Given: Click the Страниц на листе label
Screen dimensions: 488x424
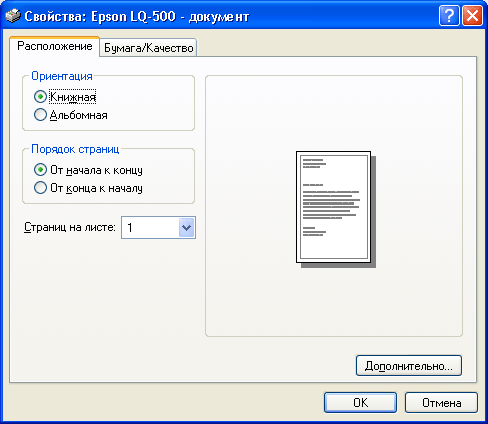Looking at the screenshot, I should [x=70, y=227].
